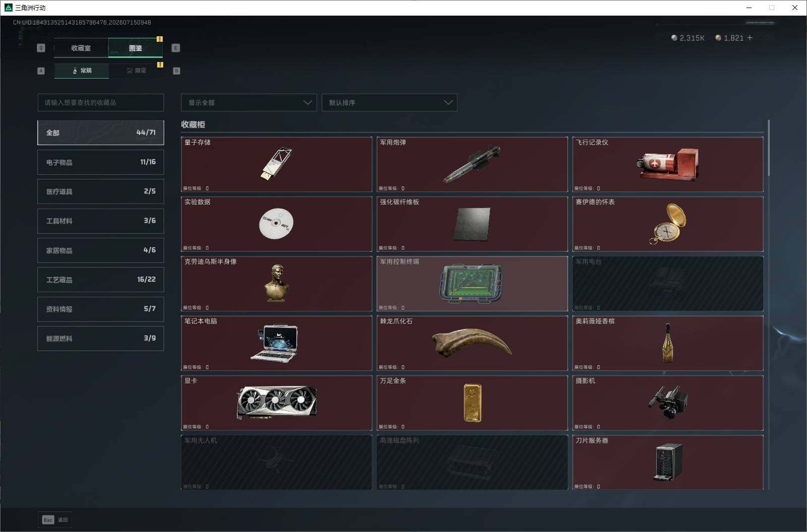
Task: Click the 2,315K currency coin icon
Action: [x=674, y=38]
